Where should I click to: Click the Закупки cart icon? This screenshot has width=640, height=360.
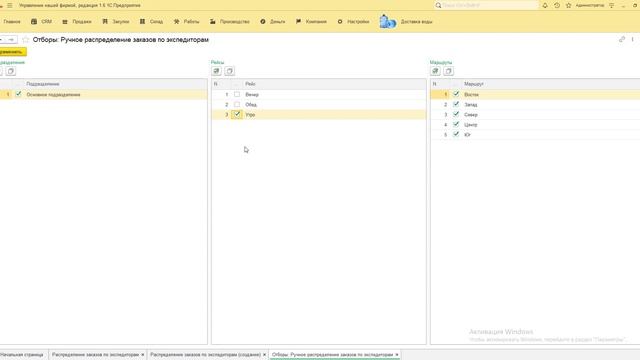pos(105,21)
